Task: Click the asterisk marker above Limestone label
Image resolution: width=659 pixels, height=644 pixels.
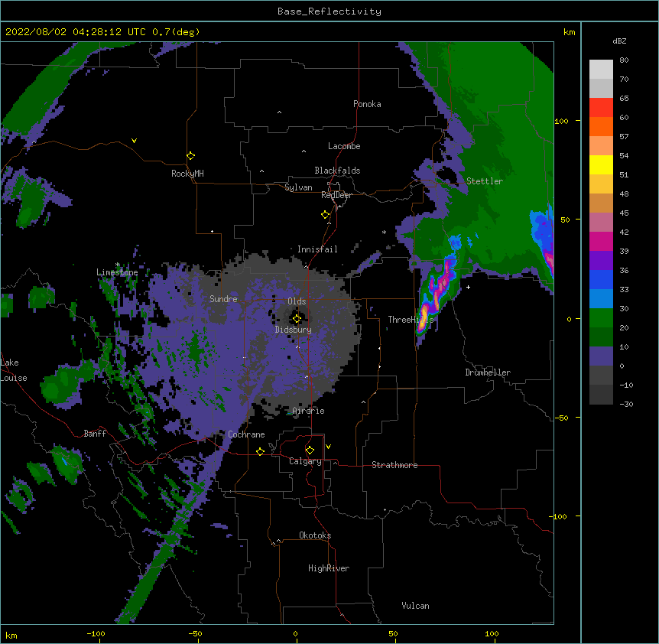Action: pos(118,265)
